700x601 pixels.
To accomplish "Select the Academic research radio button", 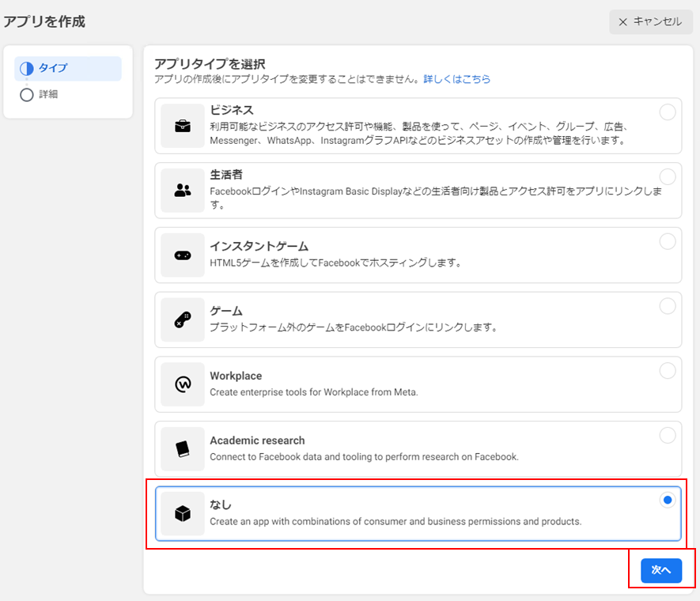I will click(668, 435).
